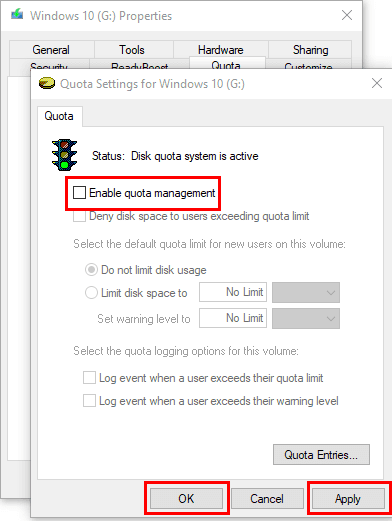Open the Hardware tab in Properties window
Viewport: 392px width, 521px height.
(221, 50)
